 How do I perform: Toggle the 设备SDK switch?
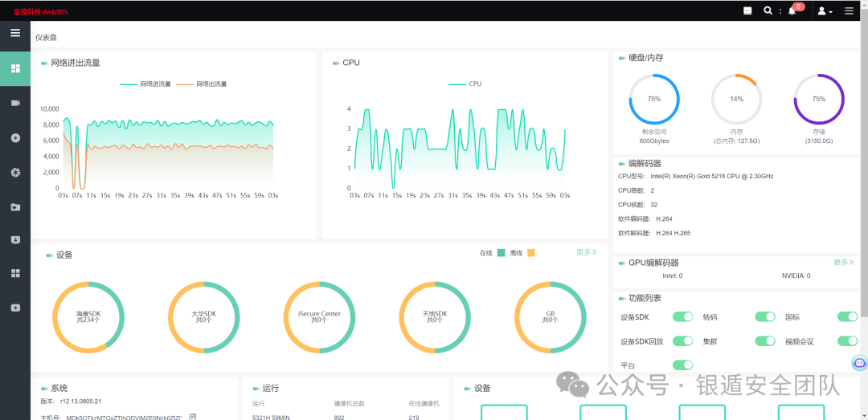pyautogui.click(x=682, y=316)
